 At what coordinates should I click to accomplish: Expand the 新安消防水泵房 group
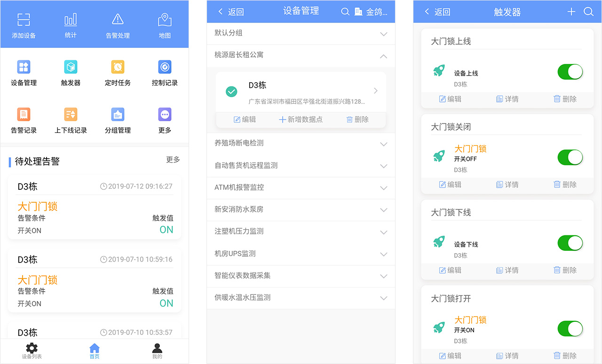pos(301,209)
